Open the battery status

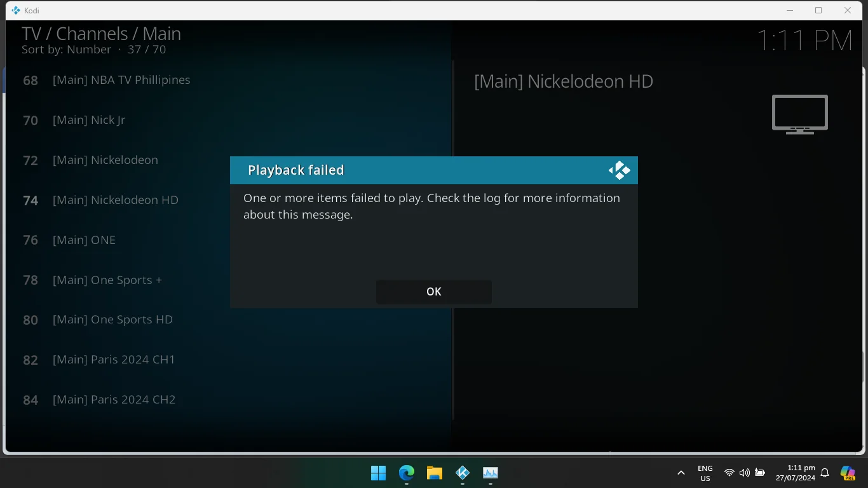coord(760,473)
